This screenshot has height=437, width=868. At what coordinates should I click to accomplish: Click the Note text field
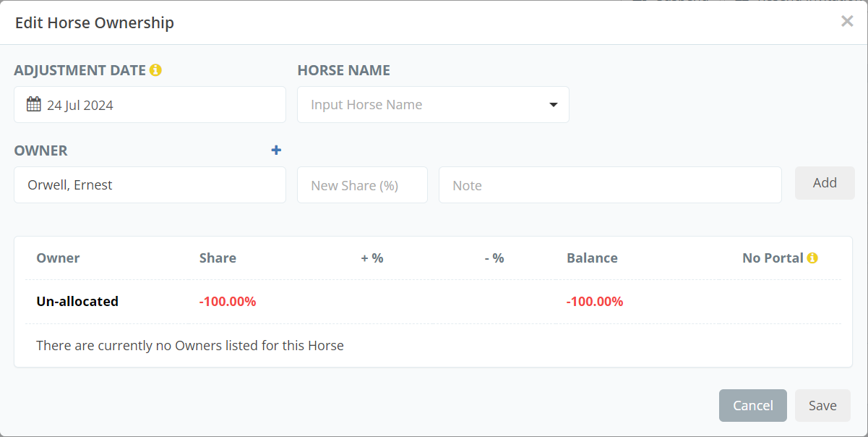pyautogui.click(x=610, y=185)
